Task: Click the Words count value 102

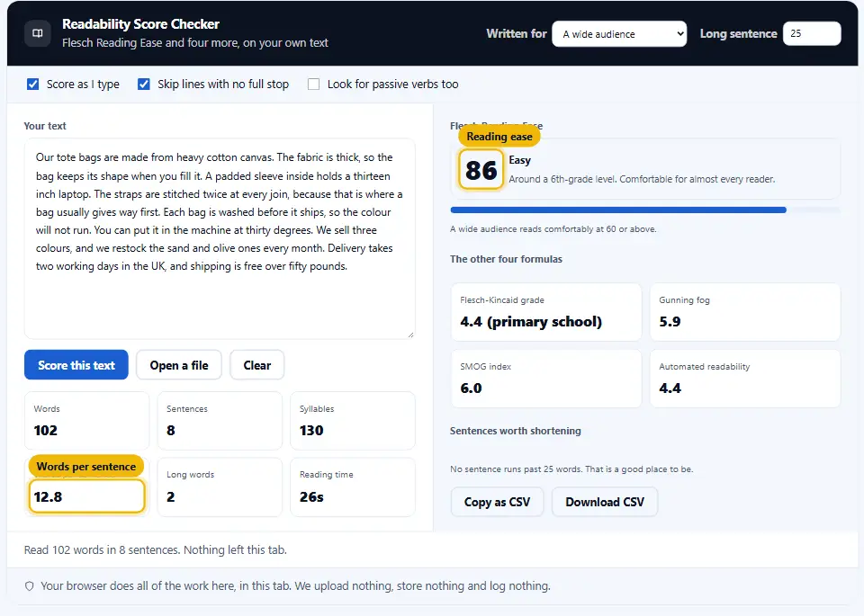Action: click(x=46, y=431)
